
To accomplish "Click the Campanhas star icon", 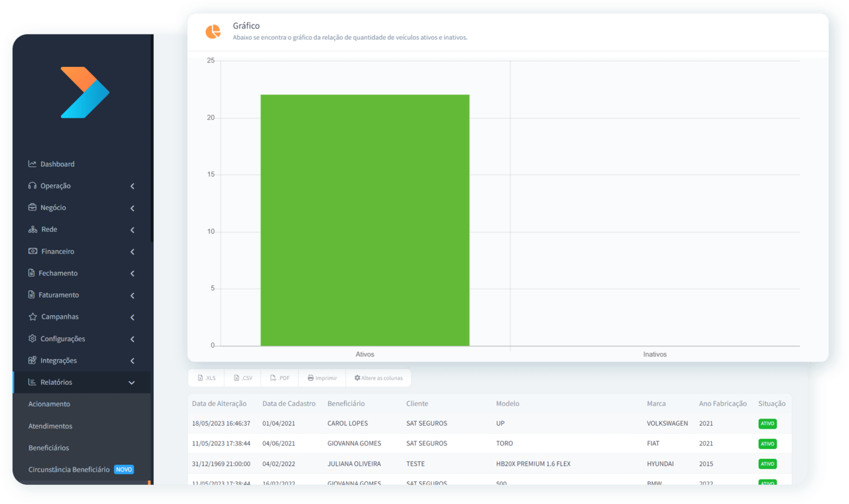I will (x=33, y=317).
